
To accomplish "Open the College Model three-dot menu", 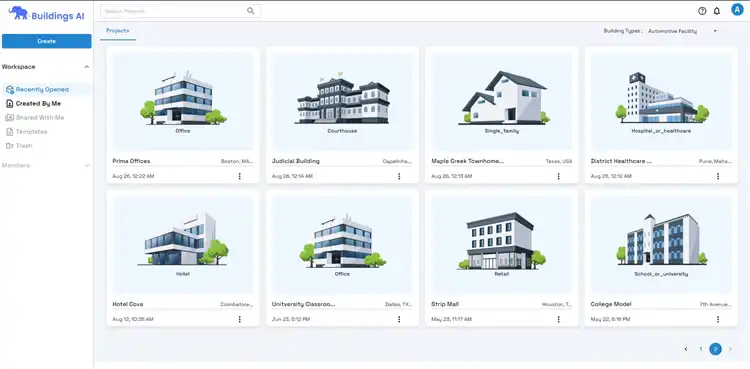I will (x=718, y=319).
